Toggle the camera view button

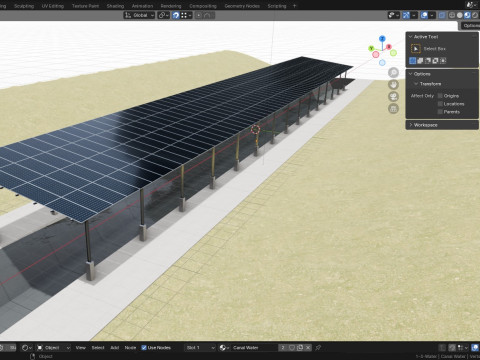pos(394,97)
